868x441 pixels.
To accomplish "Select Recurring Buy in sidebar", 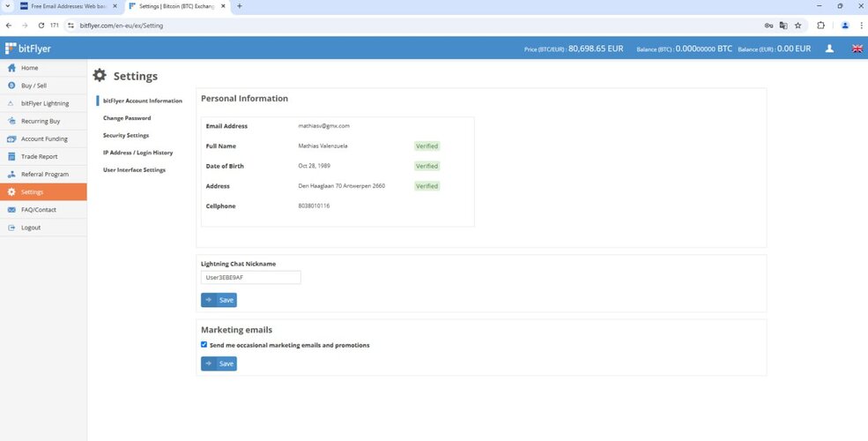I will pyautogui.click(x=43, y=121).
